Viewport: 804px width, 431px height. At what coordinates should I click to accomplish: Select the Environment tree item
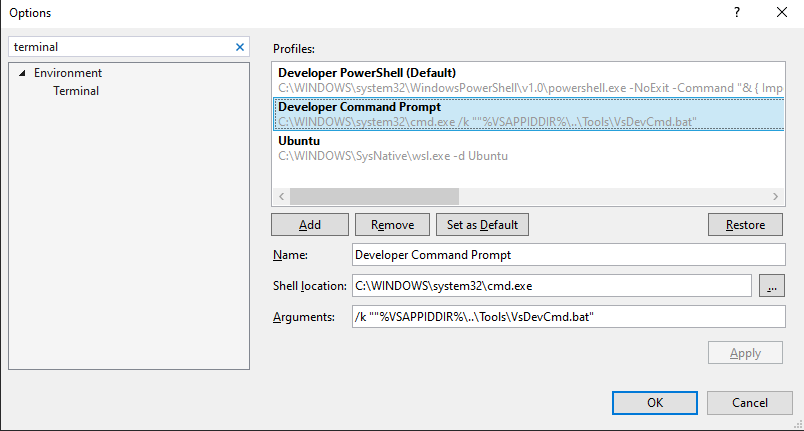coord(68,73)
